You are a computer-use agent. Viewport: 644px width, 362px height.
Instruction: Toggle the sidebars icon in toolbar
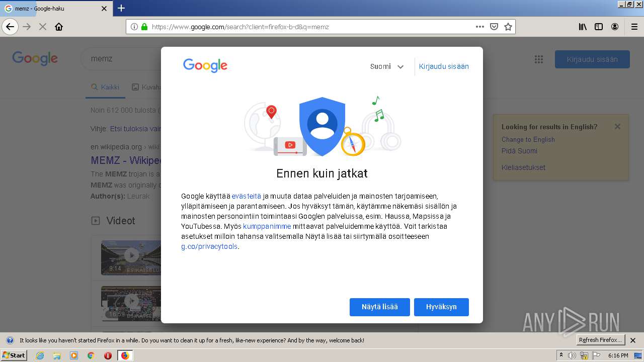pyautogui.click(x=599, y=27)
